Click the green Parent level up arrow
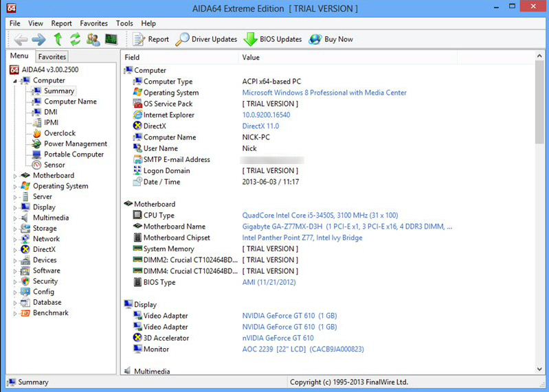 point(58,40)
